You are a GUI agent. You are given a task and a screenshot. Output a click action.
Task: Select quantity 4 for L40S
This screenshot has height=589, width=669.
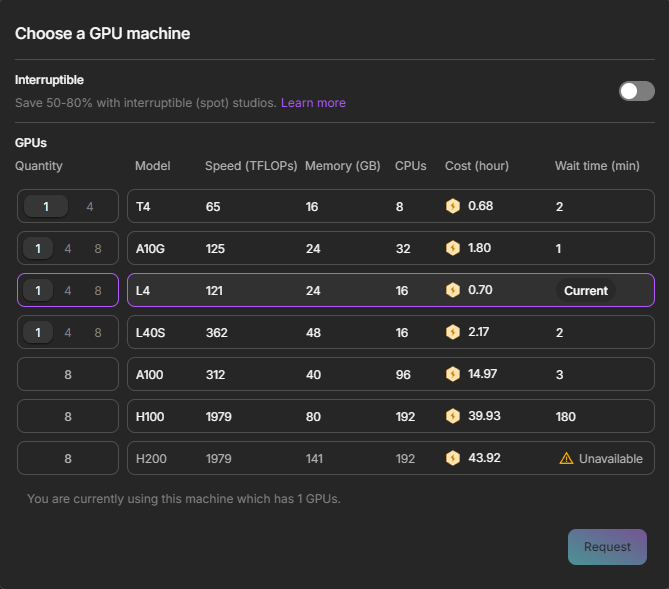pyautogui.click(x=68, y=332)
